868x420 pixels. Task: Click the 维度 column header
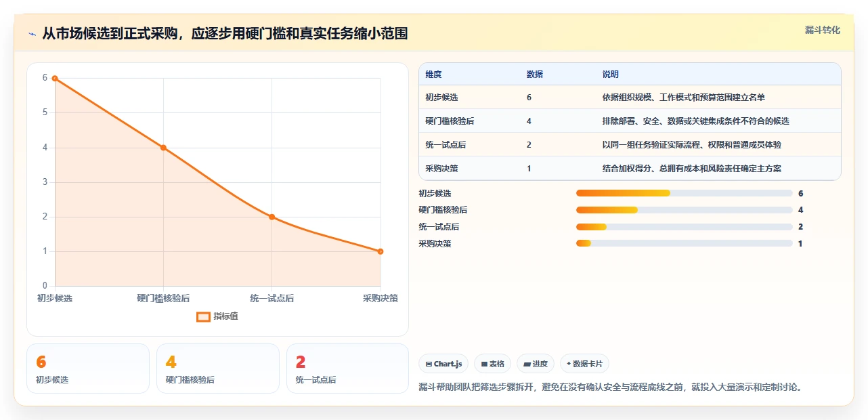coord(433,75)
